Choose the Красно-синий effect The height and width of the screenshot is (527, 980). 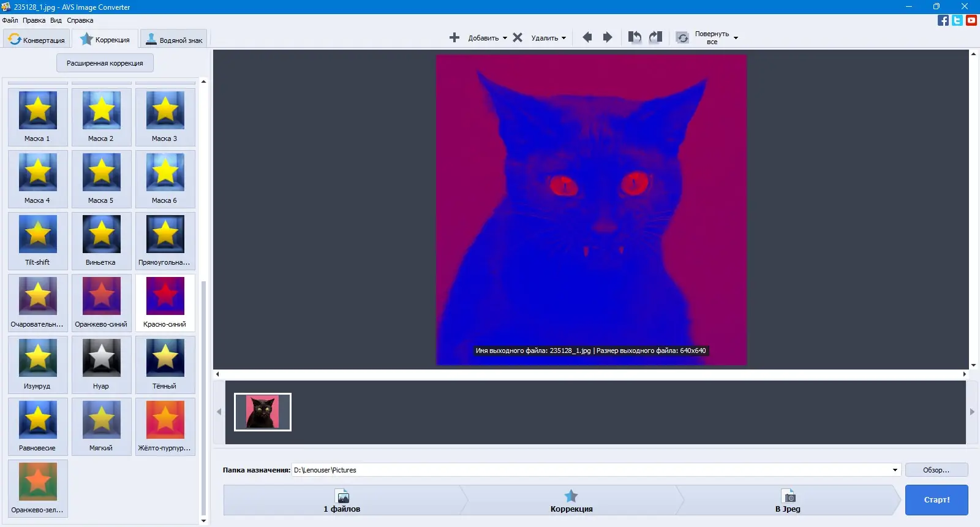pos(165,303)
